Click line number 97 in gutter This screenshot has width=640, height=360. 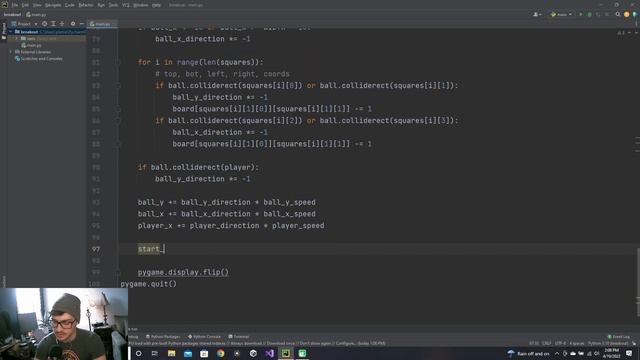tap(96, 249)
